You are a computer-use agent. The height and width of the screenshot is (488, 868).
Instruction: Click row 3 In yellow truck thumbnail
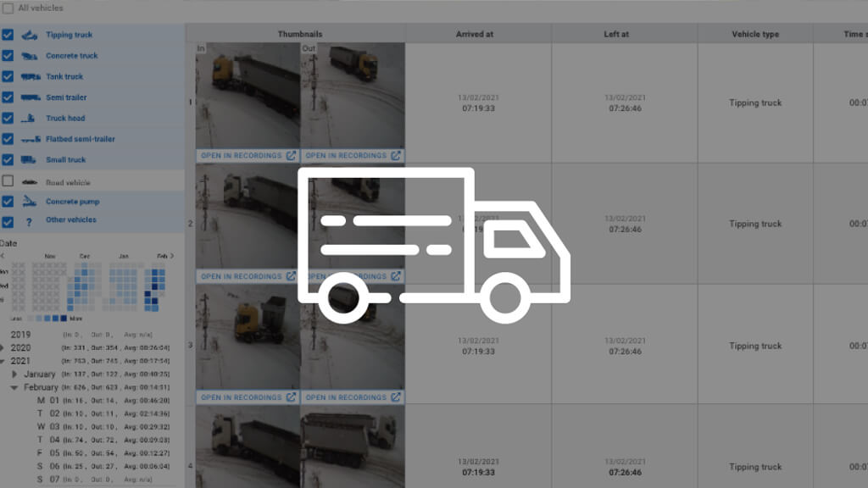(x=248, y=337)
